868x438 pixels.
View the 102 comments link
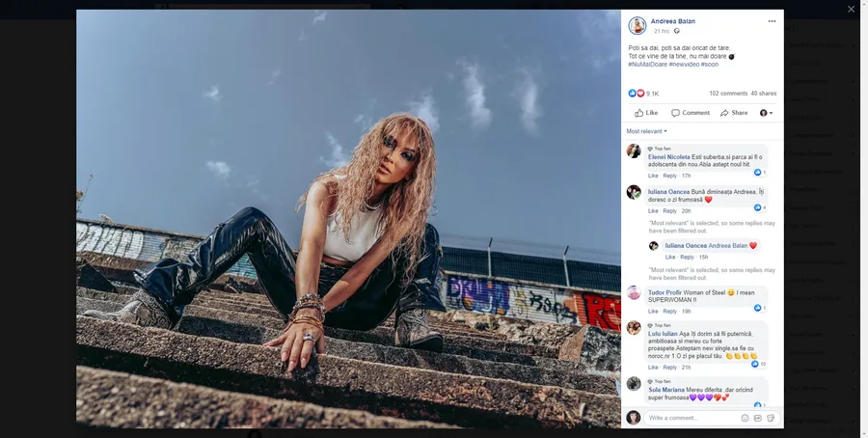click(728, 94)
